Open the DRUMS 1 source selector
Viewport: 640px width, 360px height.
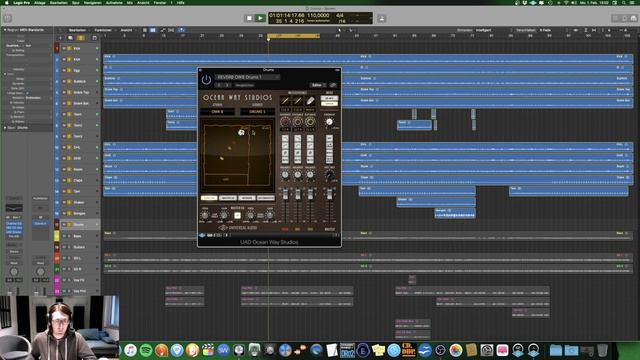tap(257, 111)
